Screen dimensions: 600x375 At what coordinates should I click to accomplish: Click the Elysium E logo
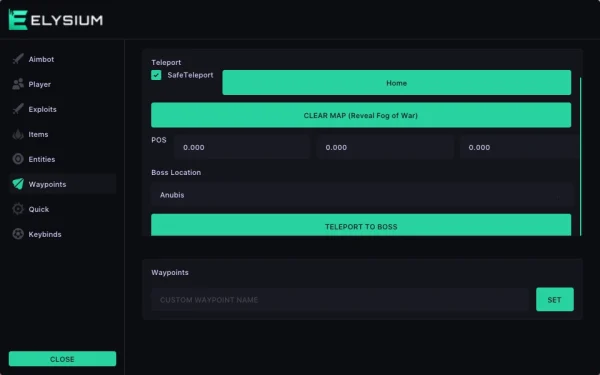coord(18,20)
